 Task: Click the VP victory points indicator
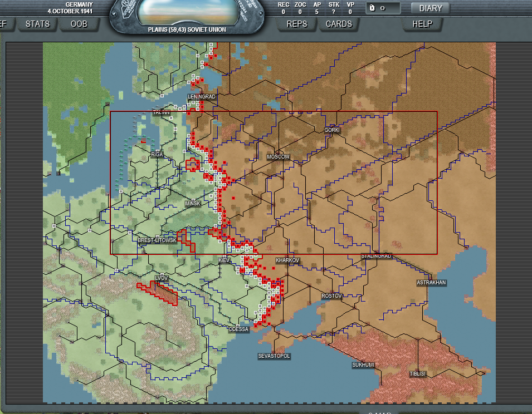tap(350, 8)
